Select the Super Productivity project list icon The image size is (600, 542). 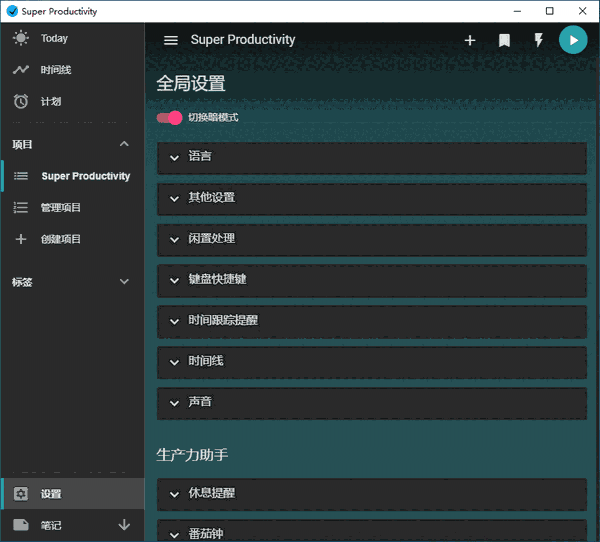click(21, 176)
